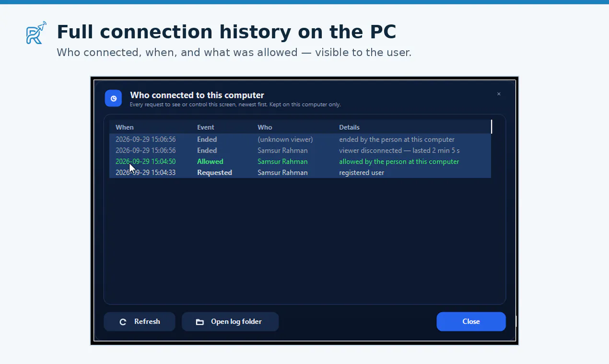Click the Details column header
The height and width of the screenshot is (364, 609).
[349, 127]
